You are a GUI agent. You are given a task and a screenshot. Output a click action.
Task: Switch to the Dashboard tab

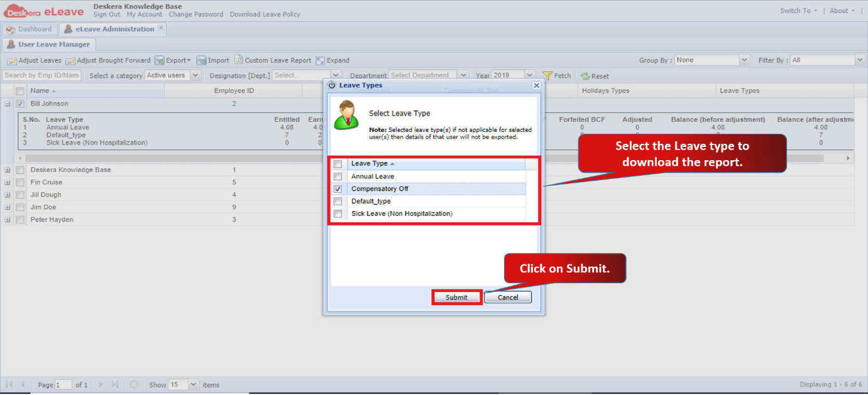point(30,29)
